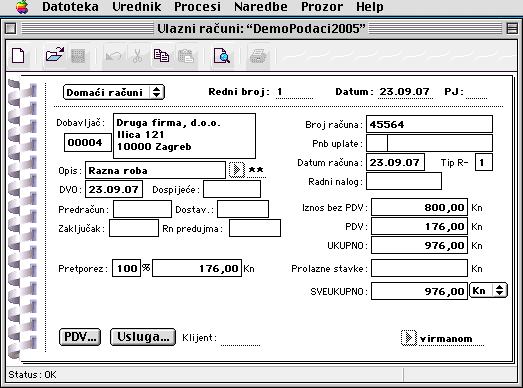
Task: Collapse window using the title bar windowshade box
Action: [x=512, y=28]
